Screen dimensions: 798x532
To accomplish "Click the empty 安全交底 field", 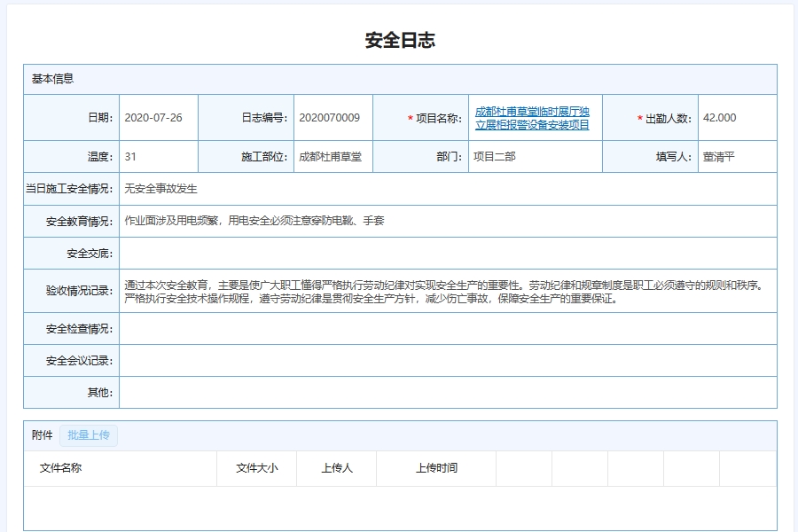I will coord(448,253).
